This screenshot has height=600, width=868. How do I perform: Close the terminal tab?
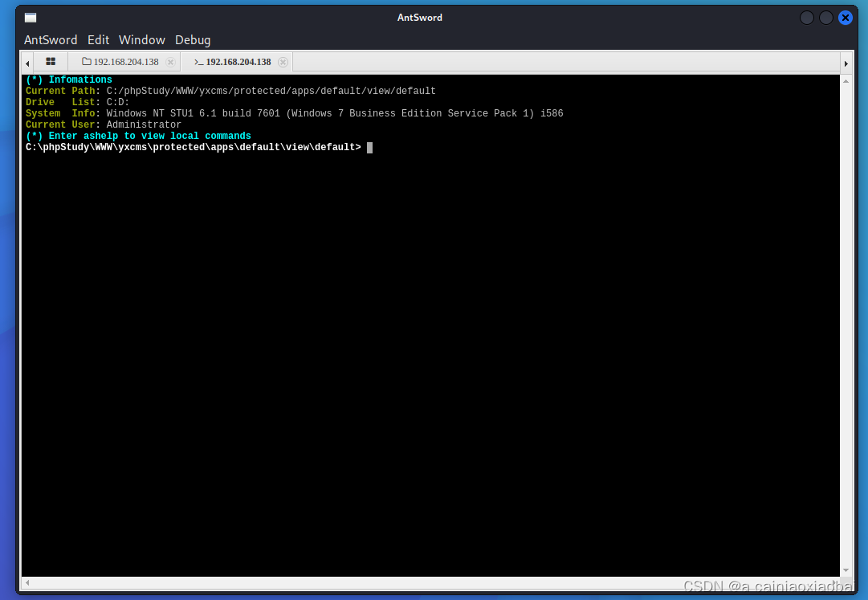283,62
